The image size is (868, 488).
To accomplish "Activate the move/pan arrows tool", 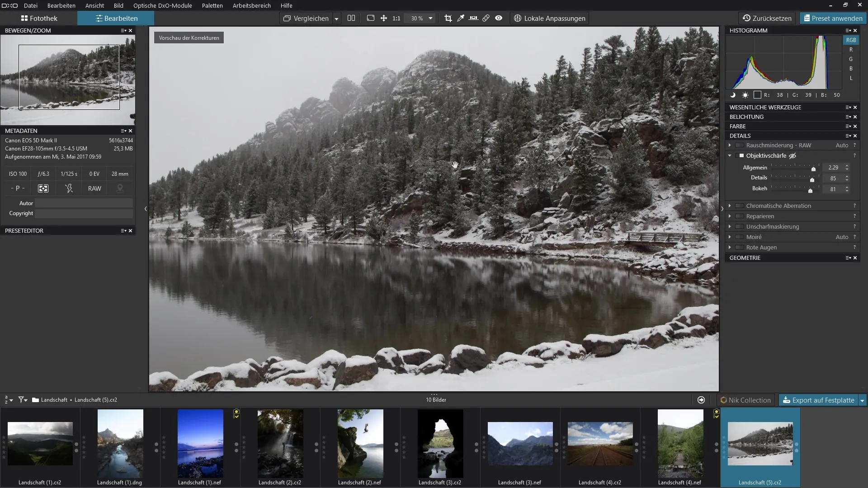I will [x=384, y=19].
